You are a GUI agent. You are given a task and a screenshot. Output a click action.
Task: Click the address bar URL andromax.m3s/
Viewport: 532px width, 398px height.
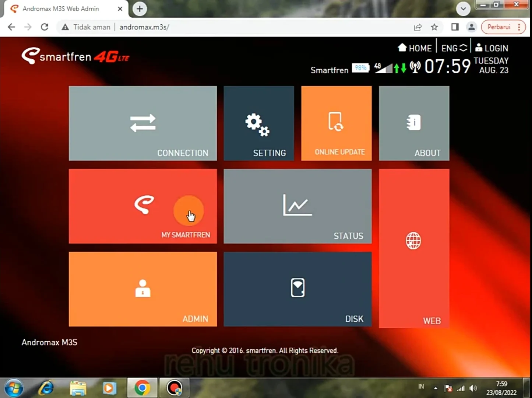click(x=144, y=27)
